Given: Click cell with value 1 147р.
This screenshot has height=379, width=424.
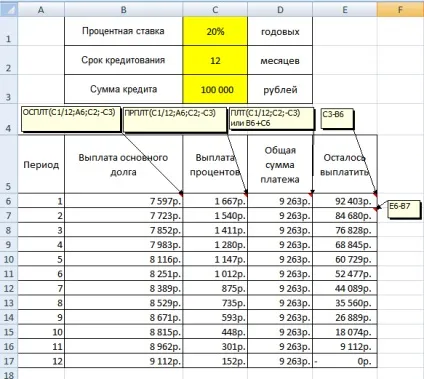Looking at the screenshot, I should click(x=215, y=259).
